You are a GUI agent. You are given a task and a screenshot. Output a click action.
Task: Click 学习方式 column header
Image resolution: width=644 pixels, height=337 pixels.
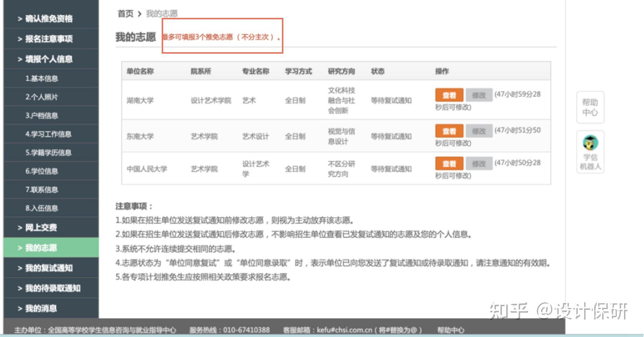(298, 71)
